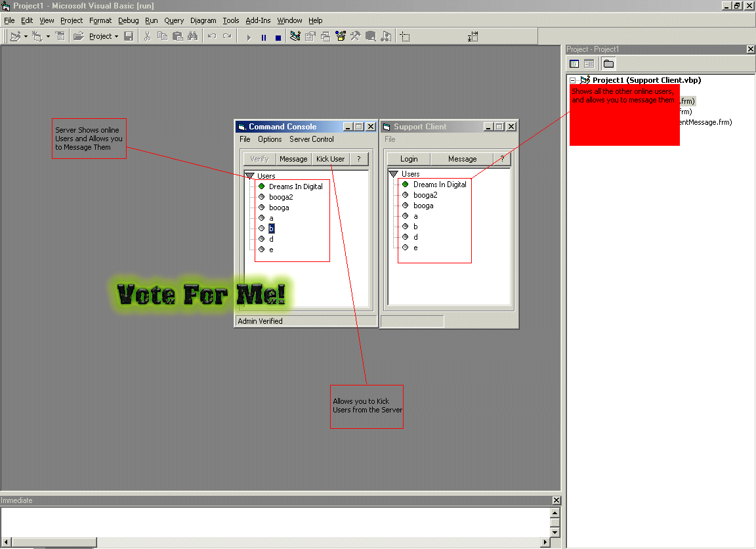Image resolution: width=756 pixels, height=549 pixels.
Task: Click inside the Immediate window text area
Action: coord(262,521)
